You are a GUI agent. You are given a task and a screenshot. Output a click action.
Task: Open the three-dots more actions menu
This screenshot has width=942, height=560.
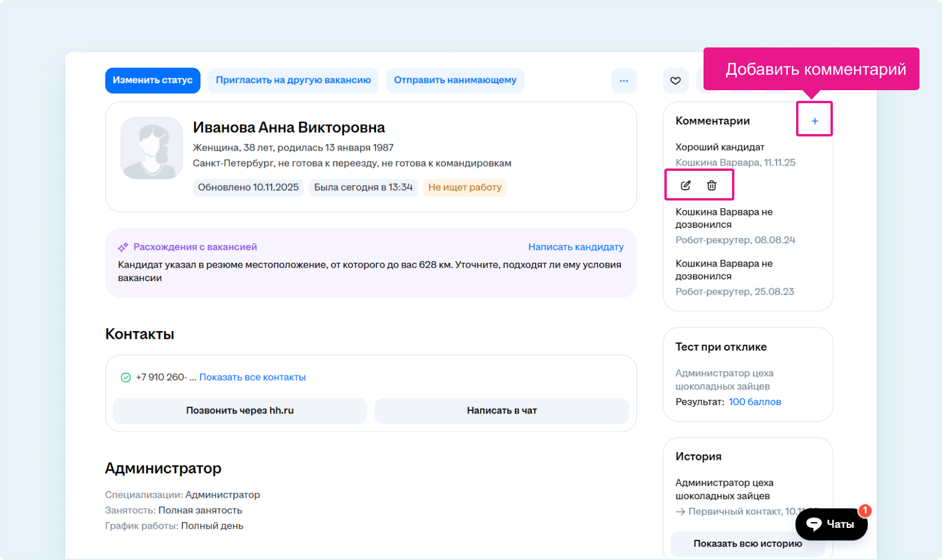(623, 81)
